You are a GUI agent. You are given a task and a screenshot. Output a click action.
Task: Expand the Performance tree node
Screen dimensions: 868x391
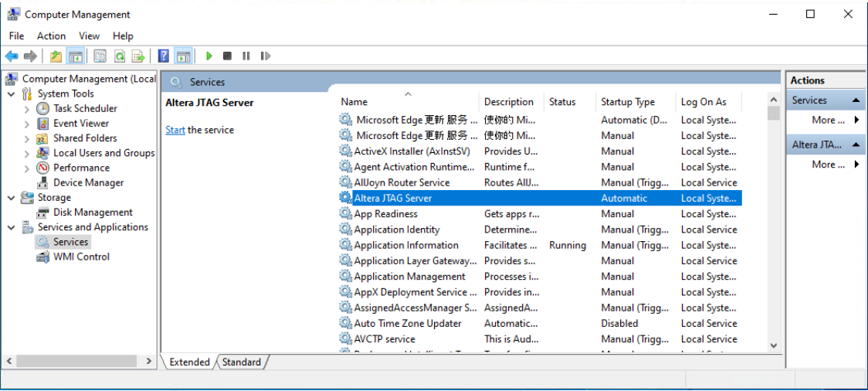click(27, 168)
